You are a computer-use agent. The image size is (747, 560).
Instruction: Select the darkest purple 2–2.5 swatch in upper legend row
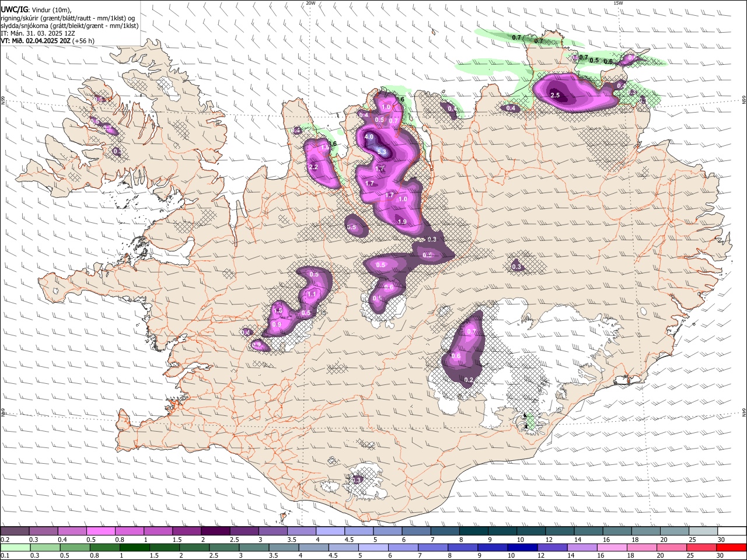point(215,531)
